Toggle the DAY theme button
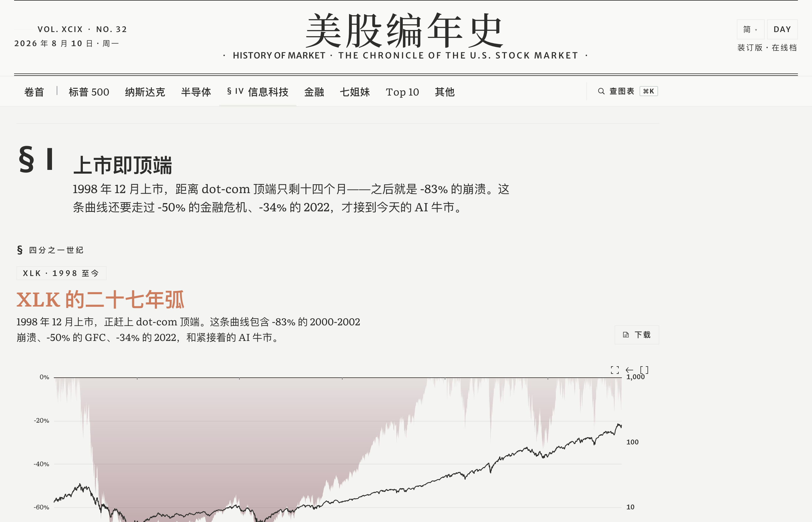This screenshot has height=522, width=812. (x=782, y=29)
